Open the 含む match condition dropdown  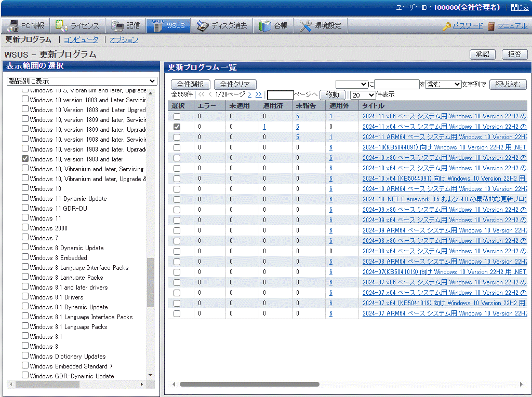tap(443, 84)
